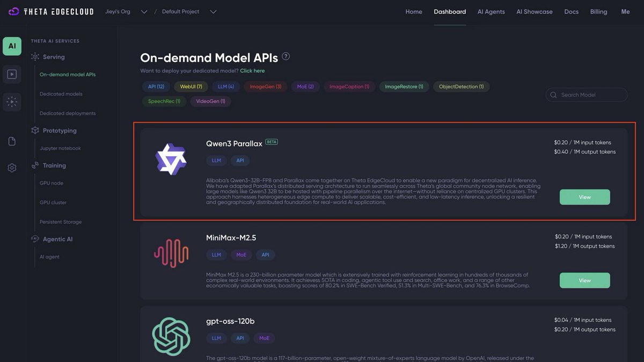
Task: Open Persistent Storage in sidebar
Action: (61, 222)
